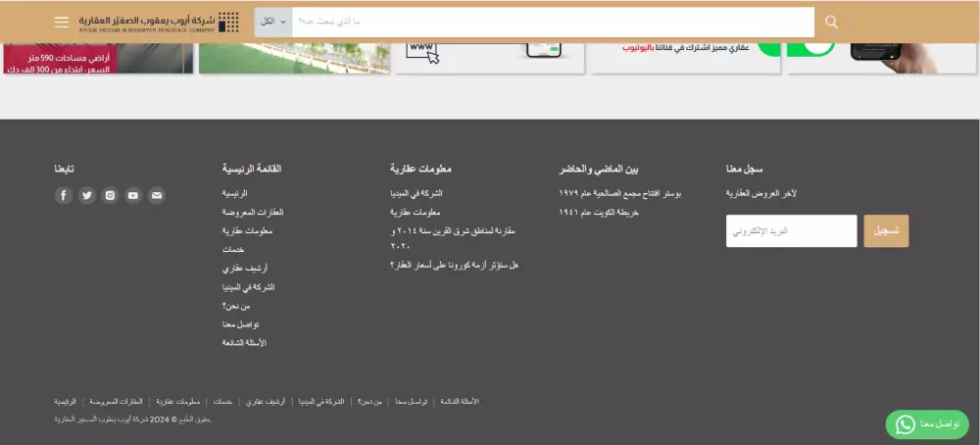Viewport: 980px width, 445px height.
Task: Open the Instagram social icon under تابعنا
Action: pos(110,196)
